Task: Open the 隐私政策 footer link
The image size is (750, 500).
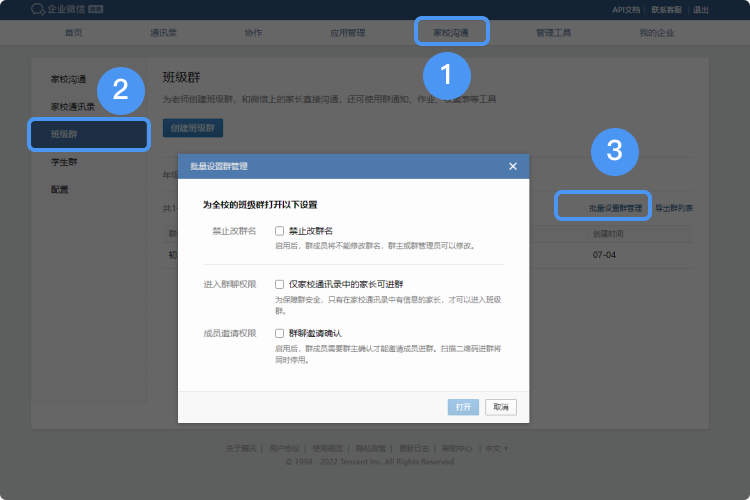Action: click(x=371, y=448)
